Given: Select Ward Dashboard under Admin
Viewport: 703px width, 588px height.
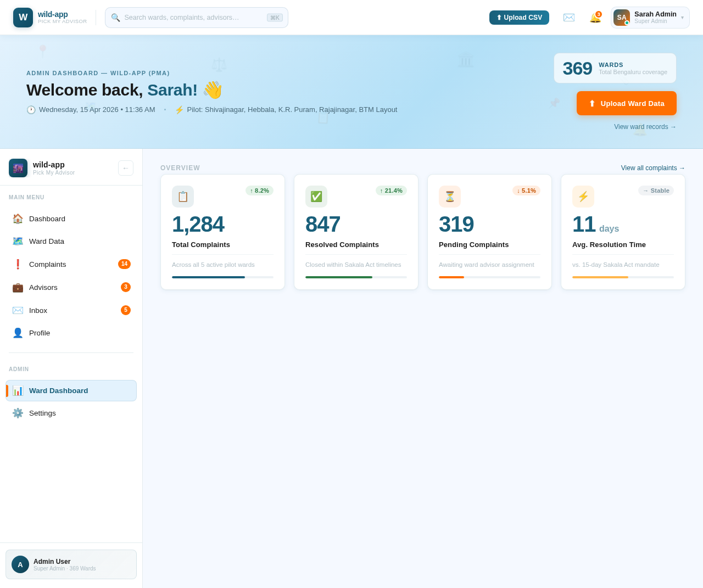Looking at the screenshot, I should (71, 390).
